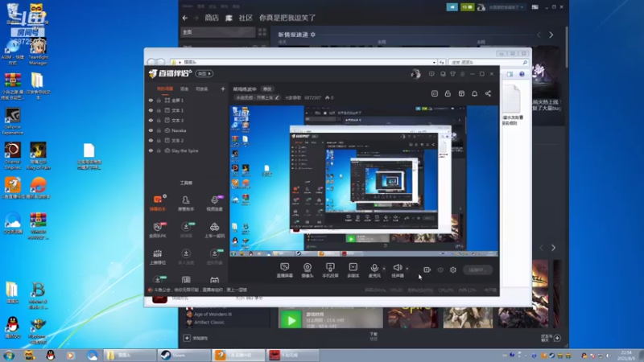The image size is (644, 362).
Task: Open the pill dropdown next to the app logo
Action: point(204,74)
